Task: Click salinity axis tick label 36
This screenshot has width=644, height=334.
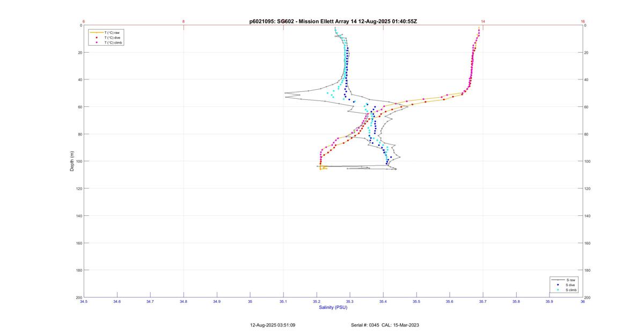Action: [583, 302]
